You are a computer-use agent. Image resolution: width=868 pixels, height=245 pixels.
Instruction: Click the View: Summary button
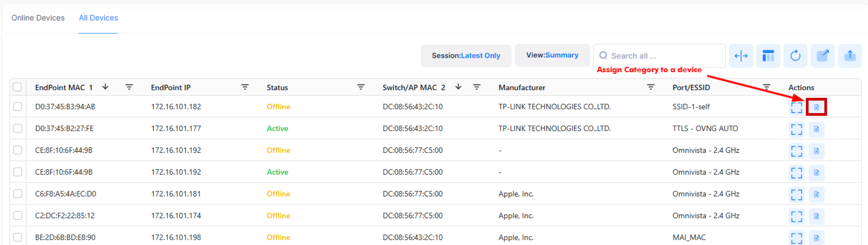coord(552,55)
